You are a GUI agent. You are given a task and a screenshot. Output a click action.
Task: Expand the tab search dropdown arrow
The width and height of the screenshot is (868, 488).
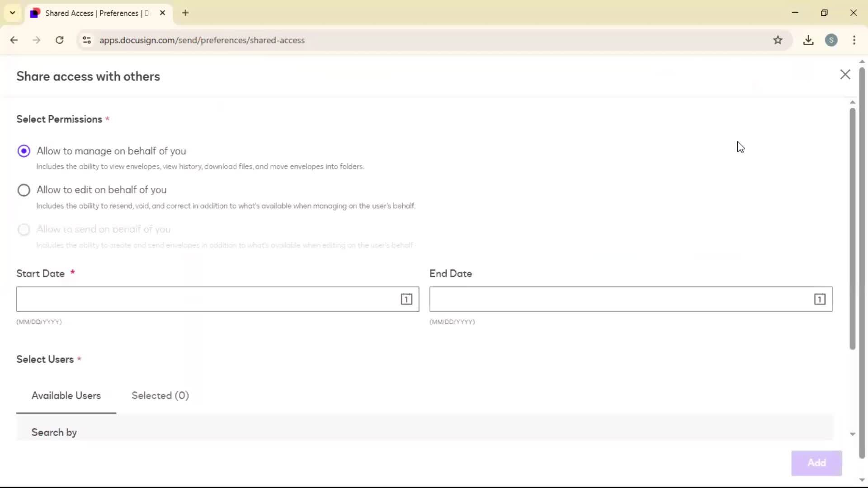(x=13, y=13)
